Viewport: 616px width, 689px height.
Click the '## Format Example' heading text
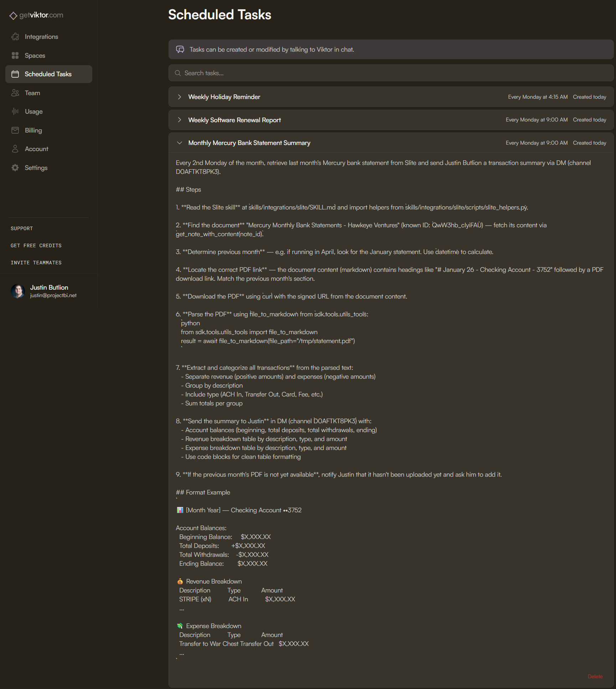point(203,492)
